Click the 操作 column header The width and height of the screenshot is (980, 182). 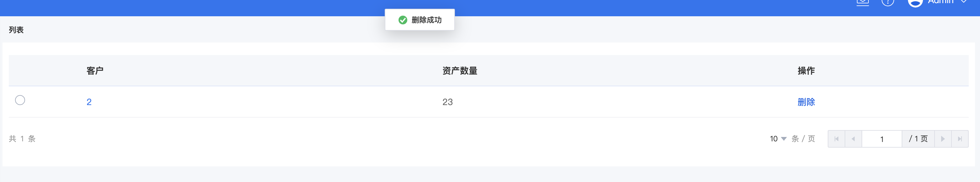pyautogui.click(x=806, y=71)
